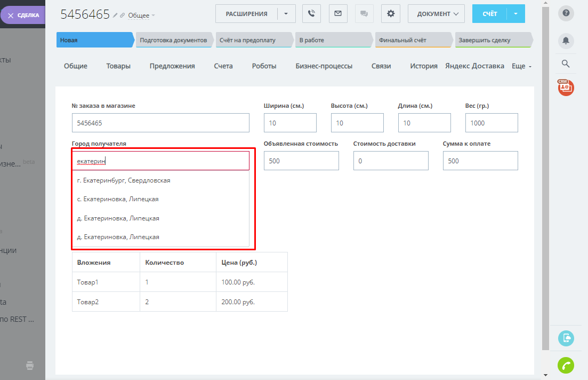Click the help question mark icon
The image size is (588, 380).
coord(566,13)
